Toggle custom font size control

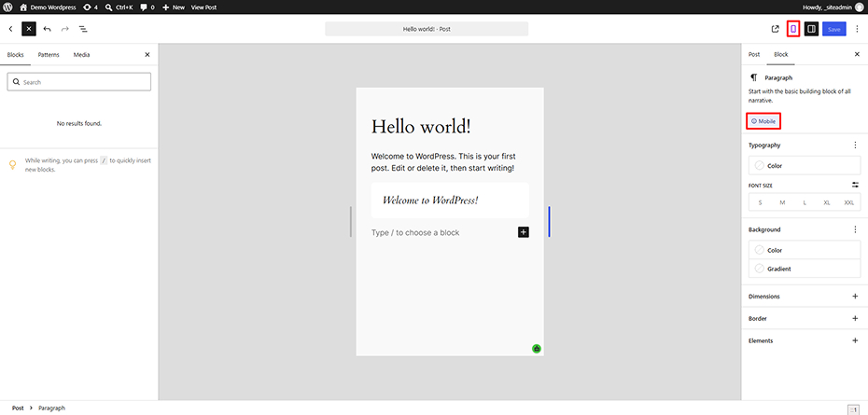(x=855, y=185)
